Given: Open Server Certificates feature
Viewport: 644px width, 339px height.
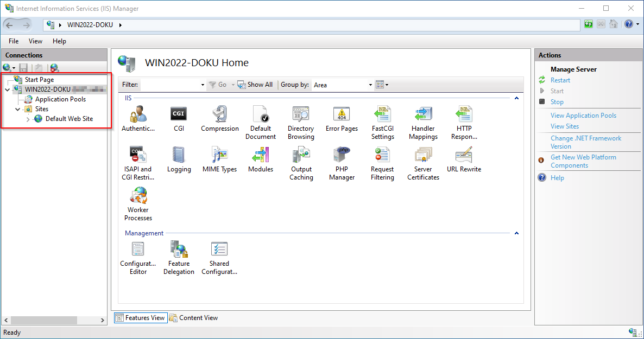Looking at the screenshot, I should click(x=423, y=163).
